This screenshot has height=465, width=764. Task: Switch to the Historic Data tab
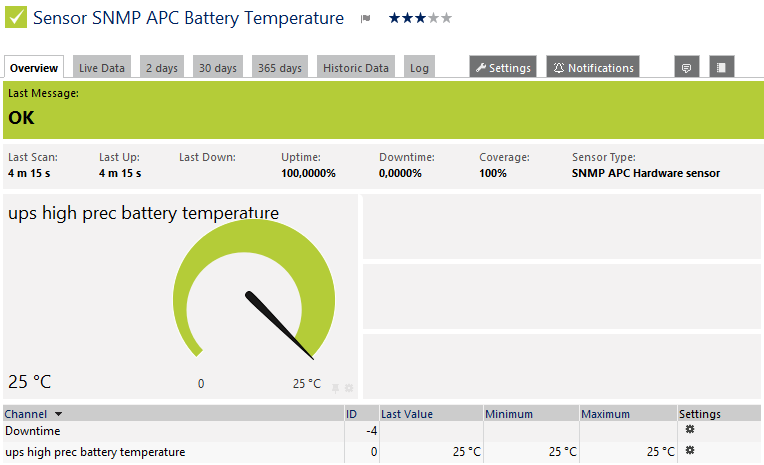[356, 67]
